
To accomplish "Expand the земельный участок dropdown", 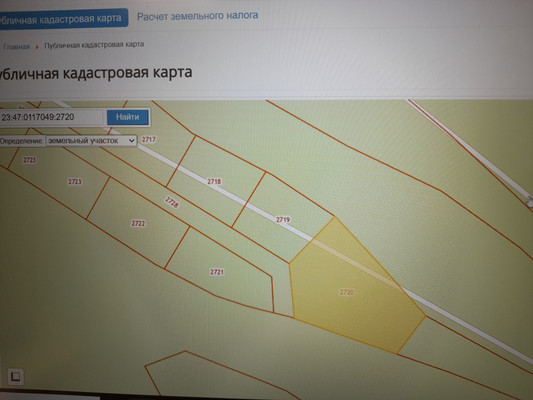I will click(x=91, y=140).
